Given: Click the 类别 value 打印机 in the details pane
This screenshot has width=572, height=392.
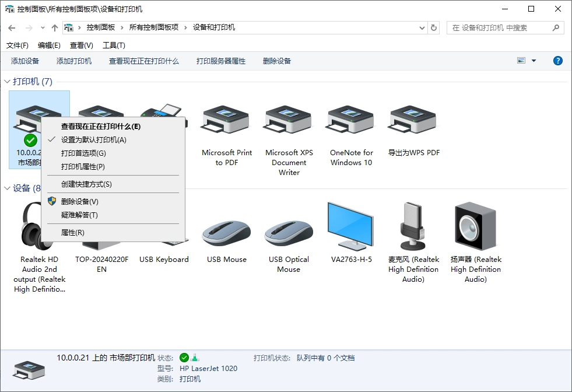Looking at the screenshot, I should coord(190,379).
